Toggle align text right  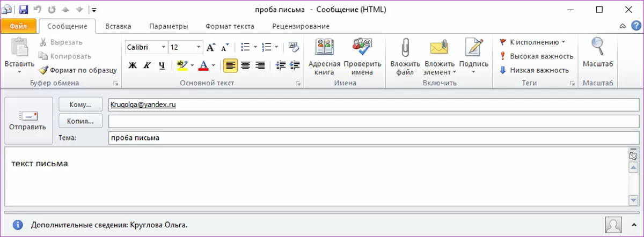pos(260,65)
